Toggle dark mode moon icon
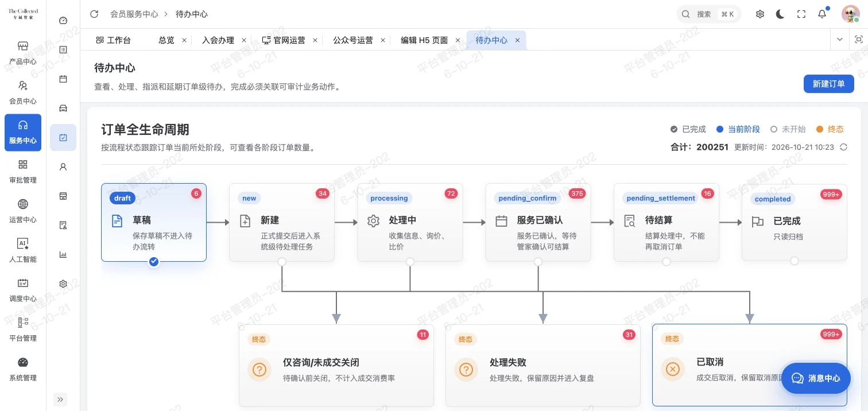 coord(780,14)
